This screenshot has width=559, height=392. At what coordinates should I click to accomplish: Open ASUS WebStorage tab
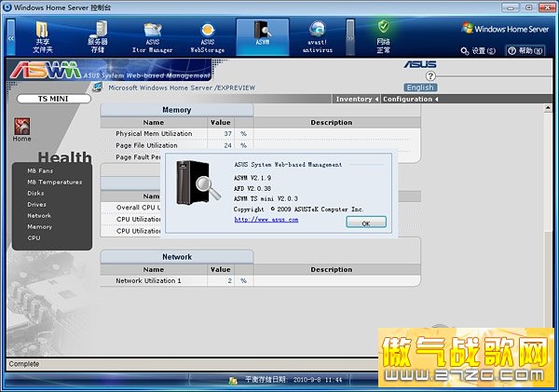pyautogui.click(x=208, y=37)
